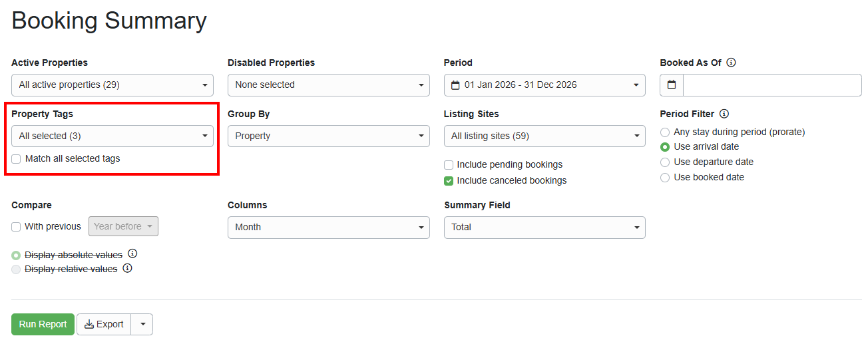Open the Active Properties dropdown
This screenshot has width=868, height=342.
tap(112, 85)
